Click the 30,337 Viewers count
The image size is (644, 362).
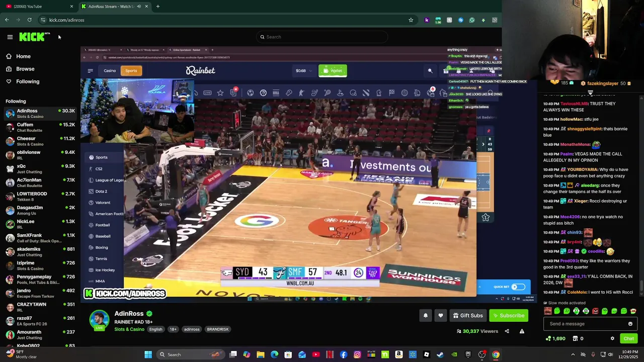coord(477,331)
